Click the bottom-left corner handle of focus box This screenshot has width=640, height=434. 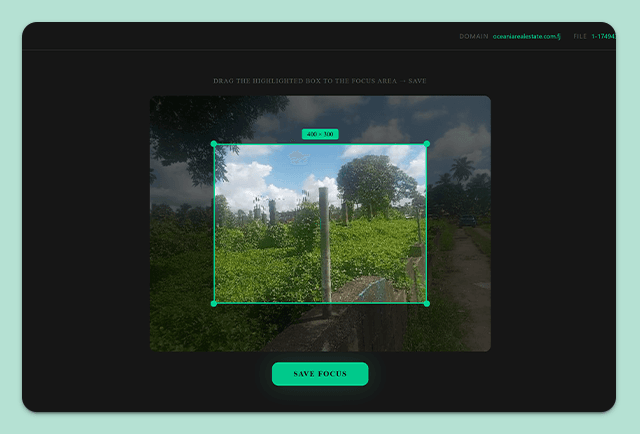213,303
